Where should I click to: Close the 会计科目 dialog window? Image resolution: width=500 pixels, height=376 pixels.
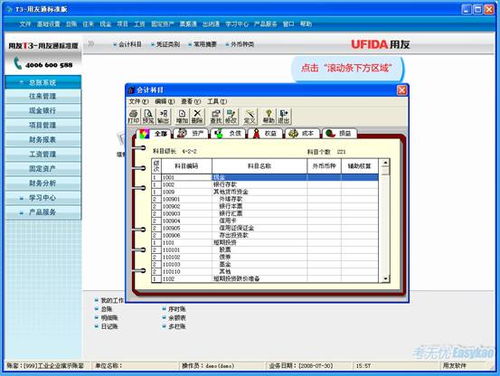point(402,90)
